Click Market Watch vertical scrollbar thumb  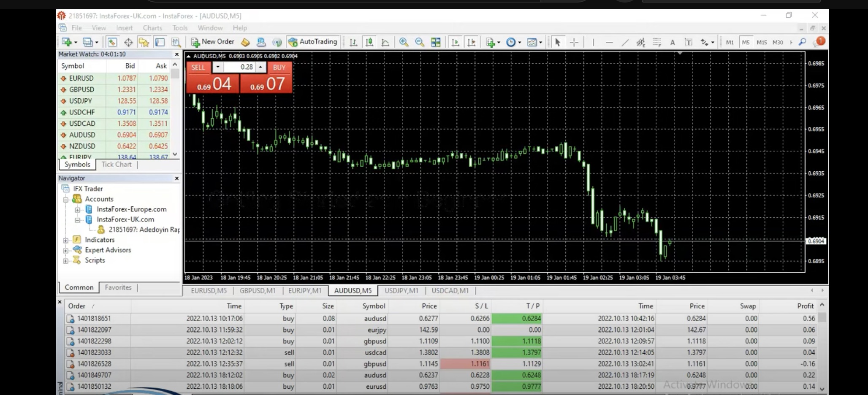175,74
